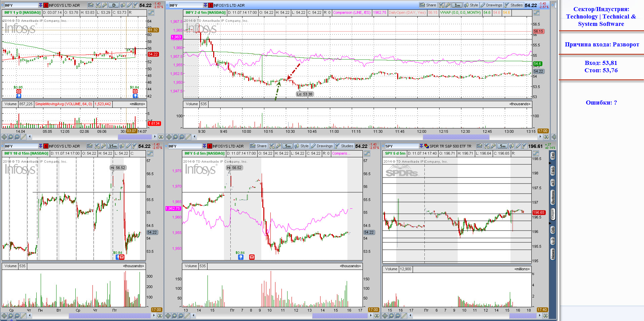Open symbol dropdown on INFY daily chart
The width and height of the screenshot is (644, 321).
41,5
